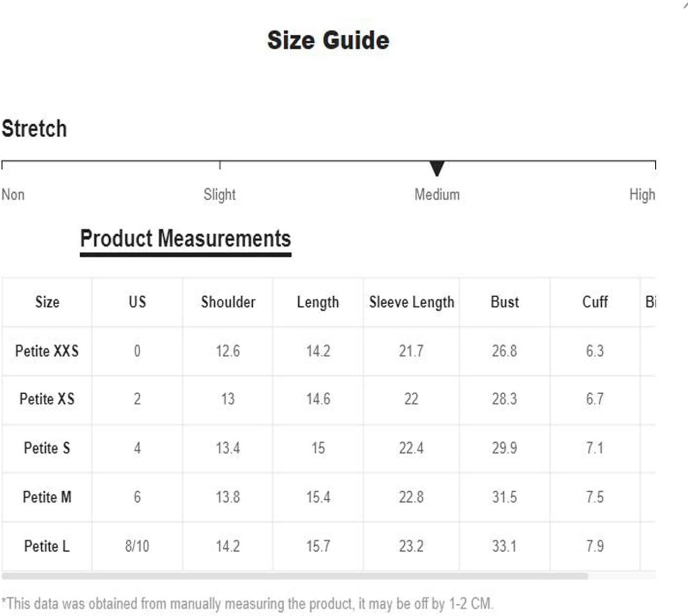Image resolution: width=688 pixels, height=616 pixels.
Task: Select the Petite L size row label
Action: coord(47,546)
